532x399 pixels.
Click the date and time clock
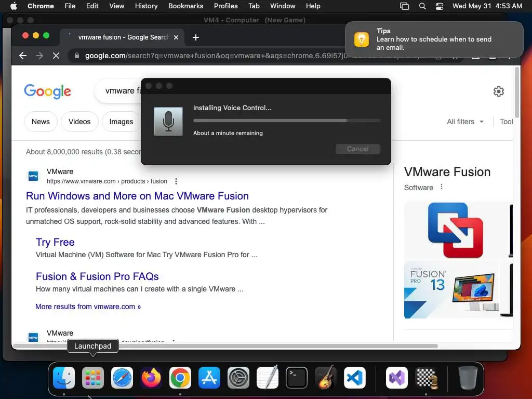[487, 6]
